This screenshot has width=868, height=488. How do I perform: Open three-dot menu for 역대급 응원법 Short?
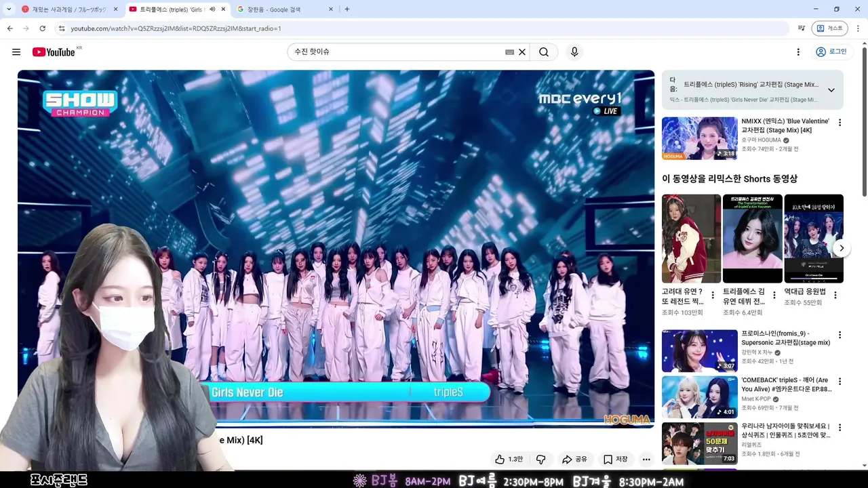click(x=835, y=296)
